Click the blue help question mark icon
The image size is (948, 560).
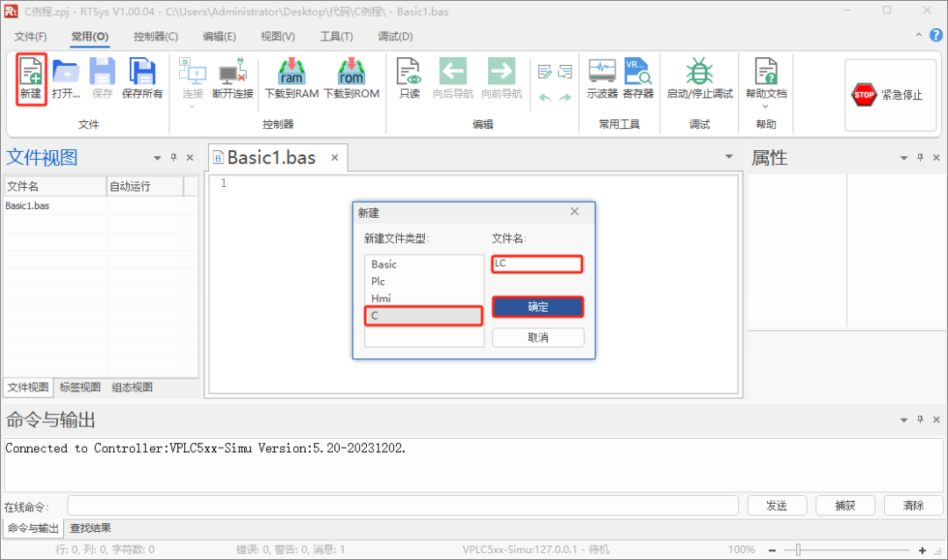click(x=936, y=35)
